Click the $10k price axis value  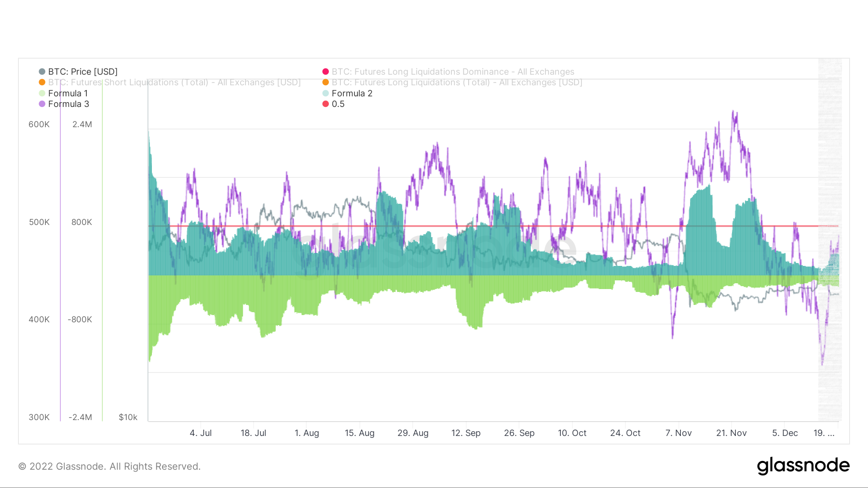pyautogui.click(x=128, y=417)
